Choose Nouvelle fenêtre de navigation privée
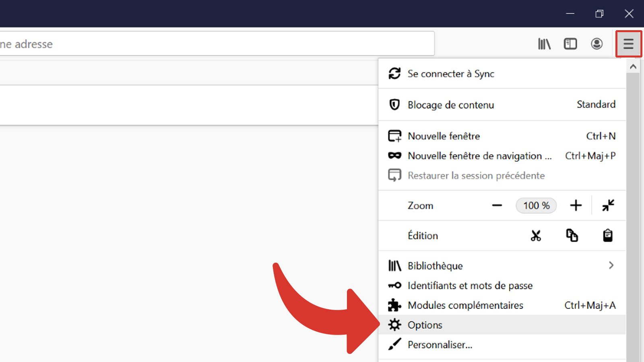 479,156
